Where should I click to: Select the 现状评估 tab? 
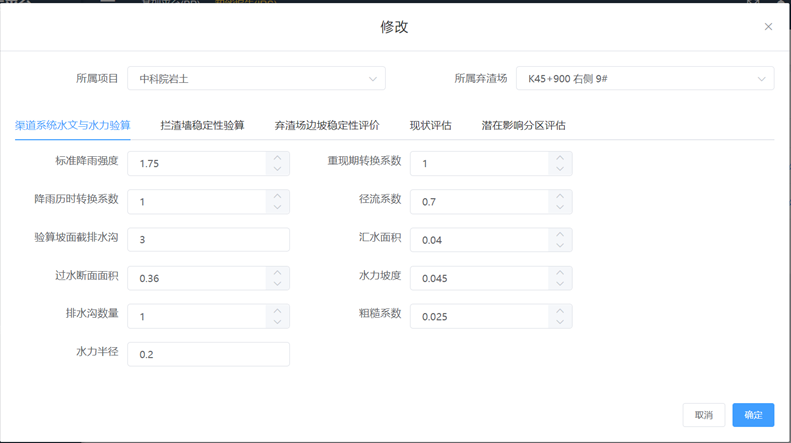point(430,126)
